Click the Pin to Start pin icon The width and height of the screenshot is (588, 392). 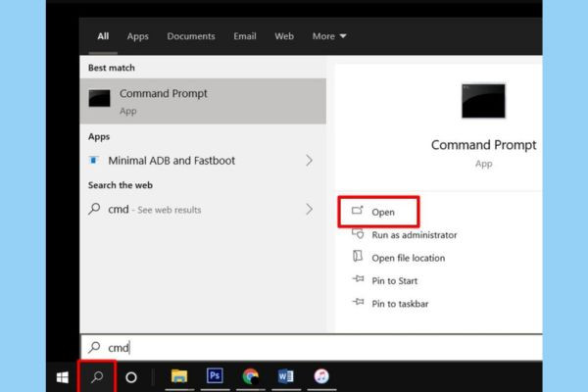click(x=358, y=278)
